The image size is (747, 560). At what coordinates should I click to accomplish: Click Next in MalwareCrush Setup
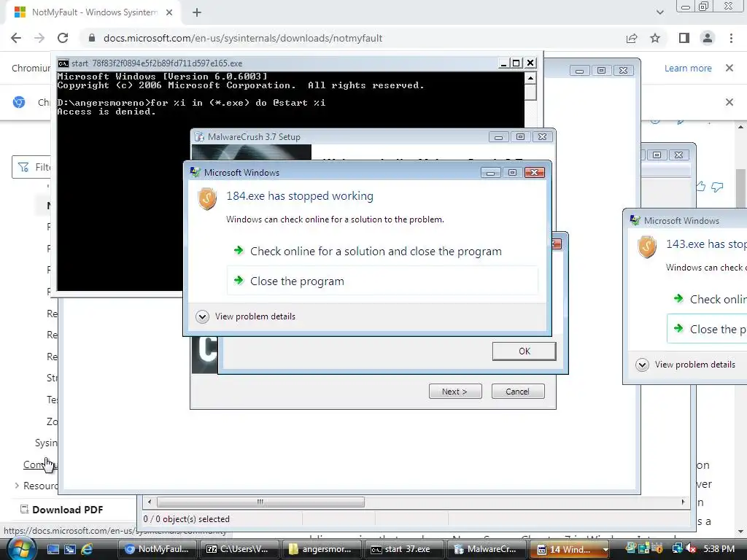click(455, 392)
